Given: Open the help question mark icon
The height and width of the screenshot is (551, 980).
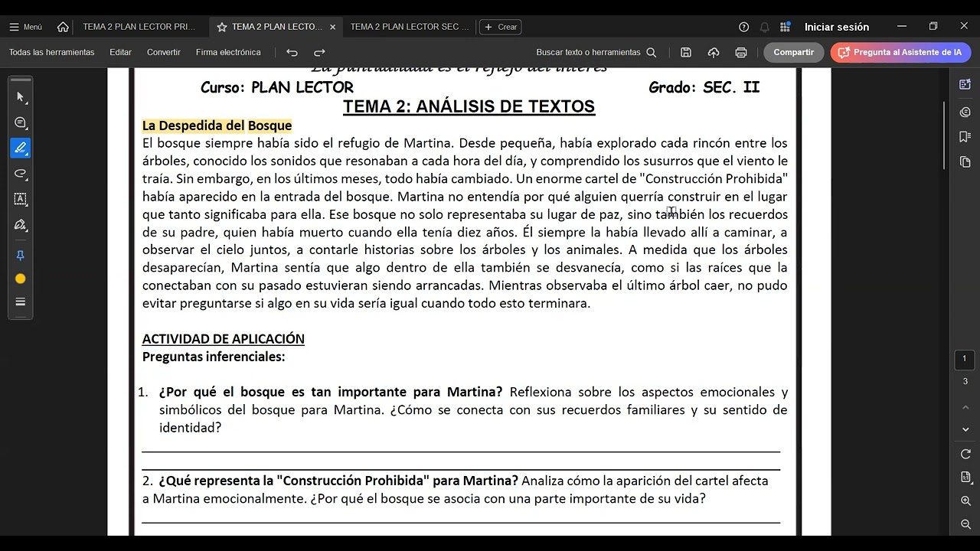Looking at the screenshot, I should 743,27.
